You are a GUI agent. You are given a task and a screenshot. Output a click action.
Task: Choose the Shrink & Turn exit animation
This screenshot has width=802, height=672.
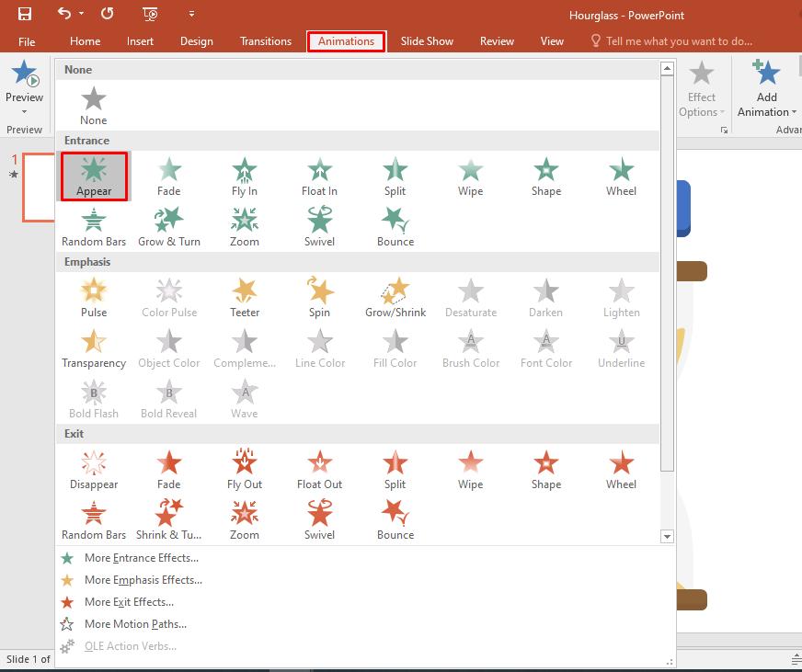click(169, 518)
